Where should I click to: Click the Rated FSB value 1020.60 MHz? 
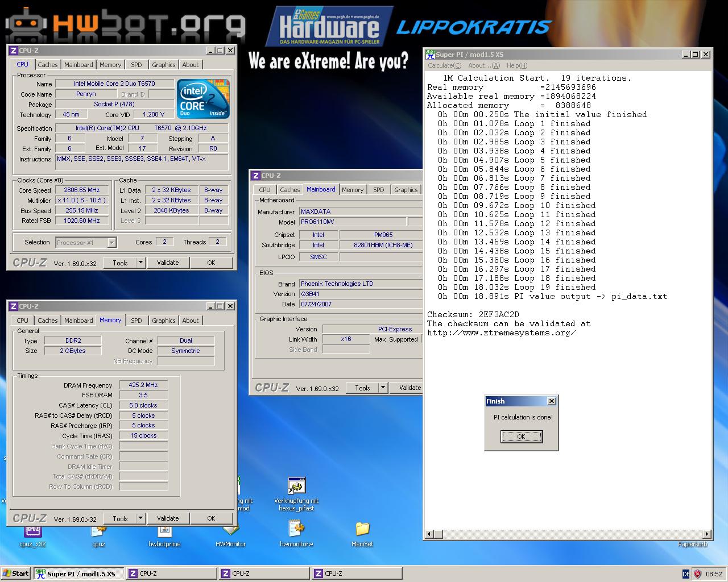tap(82, 221)
